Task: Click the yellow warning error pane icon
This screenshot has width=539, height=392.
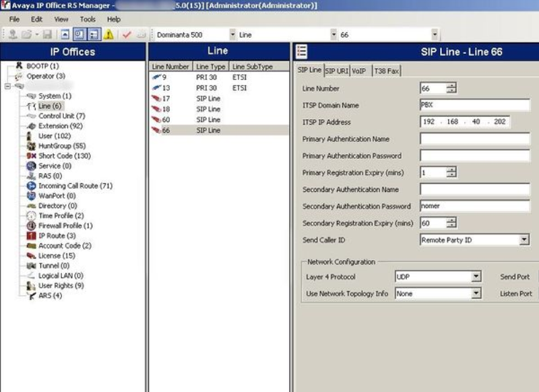Action: pyautogui.click(x=108, y=34)
